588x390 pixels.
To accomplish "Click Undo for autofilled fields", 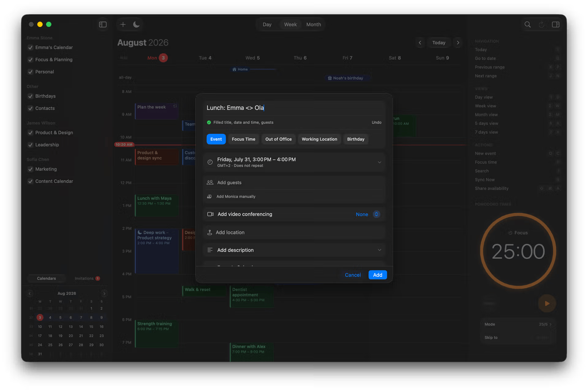I will pyautogui.click(x=376, y=122).
